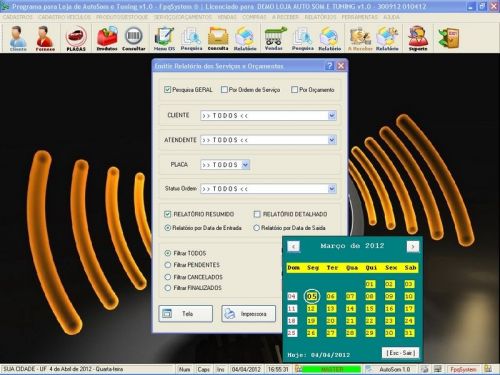Open the SERVIÇOS/ORÇAMENTOS menu
This screenshot has width=500, height=375.
point(183,17)
